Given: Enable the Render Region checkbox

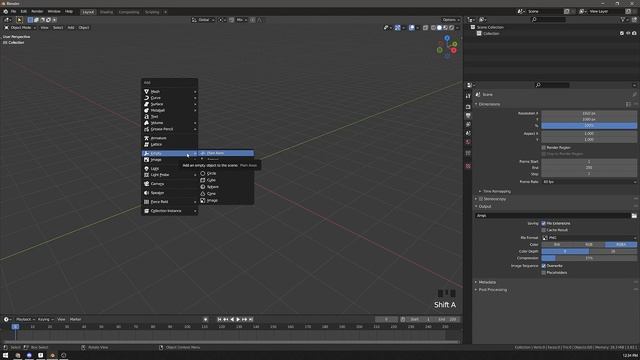Looking at the screenshot, I should (x=543, y=147).
